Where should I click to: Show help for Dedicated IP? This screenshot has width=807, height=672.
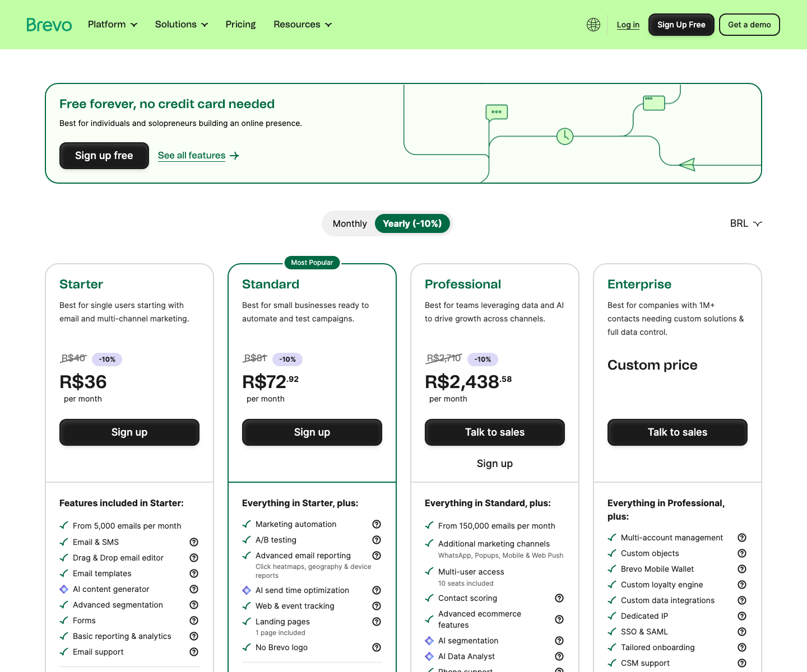[742, 616]
